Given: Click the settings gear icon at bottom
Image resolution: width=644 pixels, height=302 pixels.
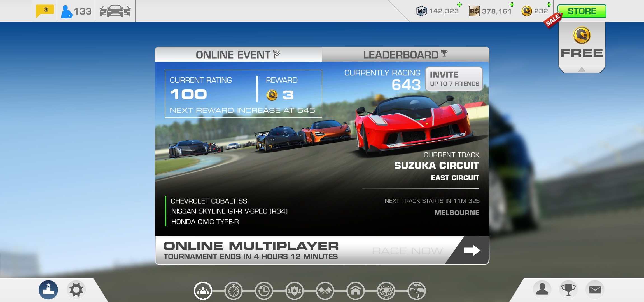Looking at the screenshot, I should pyautogui.click(x=75, y=290).
